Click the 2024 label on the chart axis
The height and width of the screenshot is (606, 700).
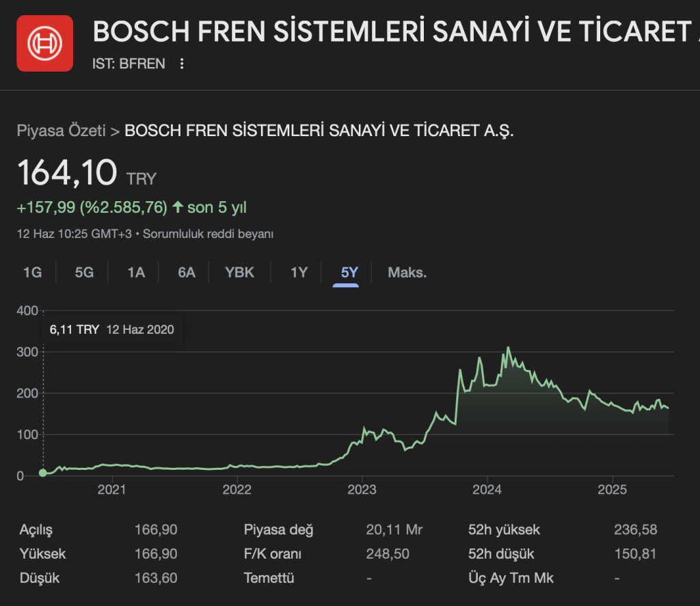click(x=487, y=490)
